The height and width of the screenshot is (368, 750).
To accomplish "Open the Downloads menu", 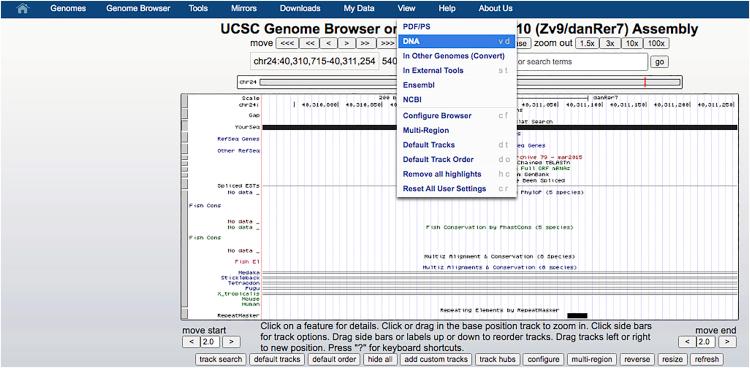I will [x=300, y=9].
